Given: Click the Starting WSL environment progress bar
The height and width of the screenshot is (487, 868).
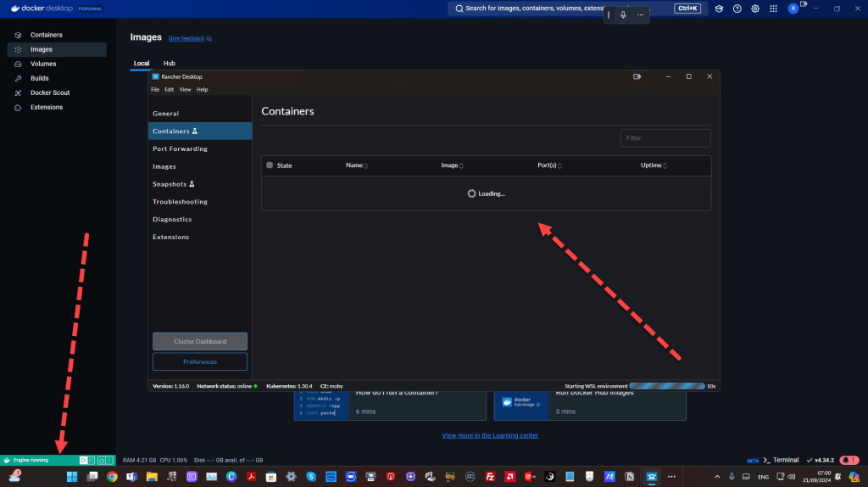Looking at the screenshot, I should (667, 386).
